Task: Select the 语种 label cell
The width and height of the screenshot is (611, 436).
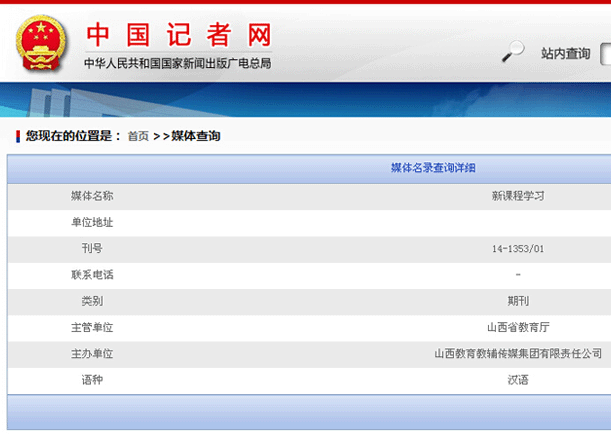Action: (x=92, y=380)
